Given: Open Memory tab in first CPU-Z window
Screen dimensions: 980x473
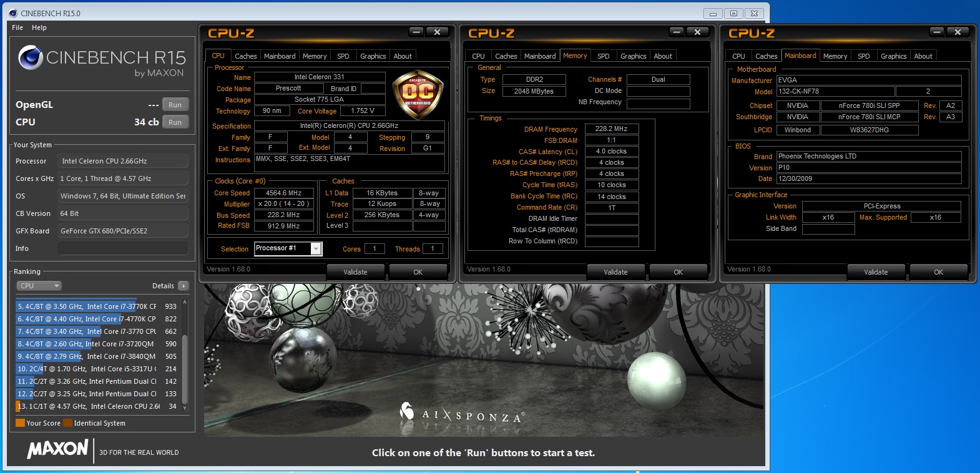Looking at the screenshot, I should pos(315,56).
